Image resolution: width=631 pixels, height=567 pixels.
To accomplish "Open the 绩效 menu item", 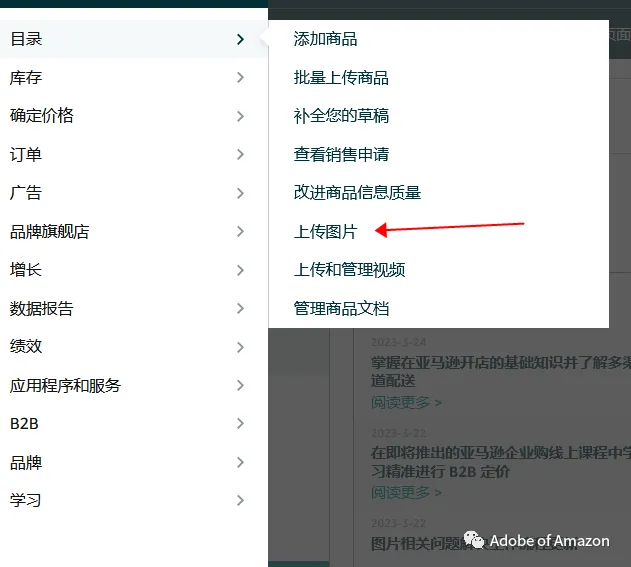I will tap(134, 346).
